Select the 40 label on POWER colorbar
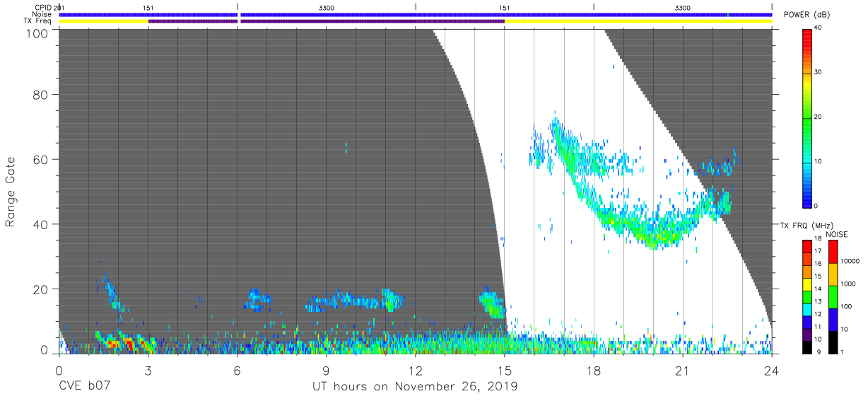Viewport: 868px width, 401px height. 819,29
